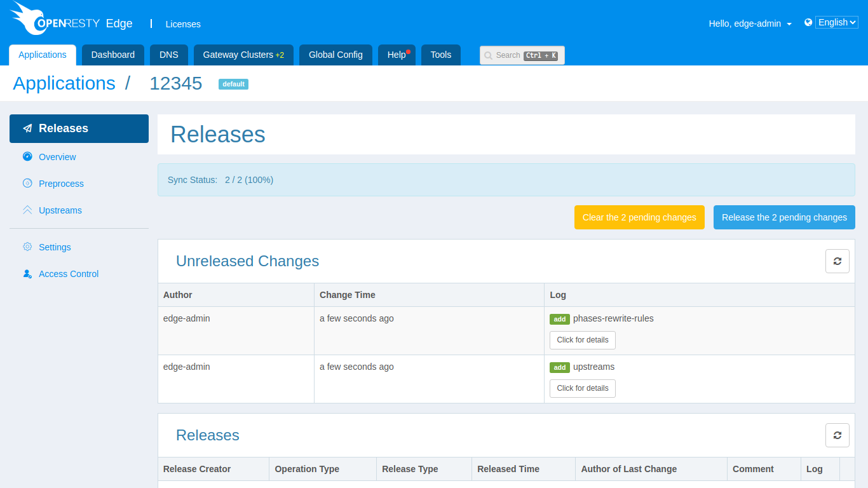Open the Dashboard tab

(x=113, y=55)
